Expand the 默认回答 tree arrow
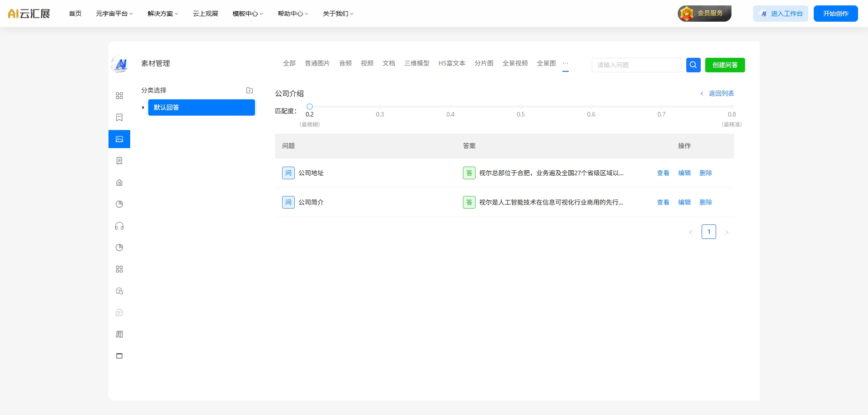The height and width of the screenshot is (415, 868). coord(143,107)
